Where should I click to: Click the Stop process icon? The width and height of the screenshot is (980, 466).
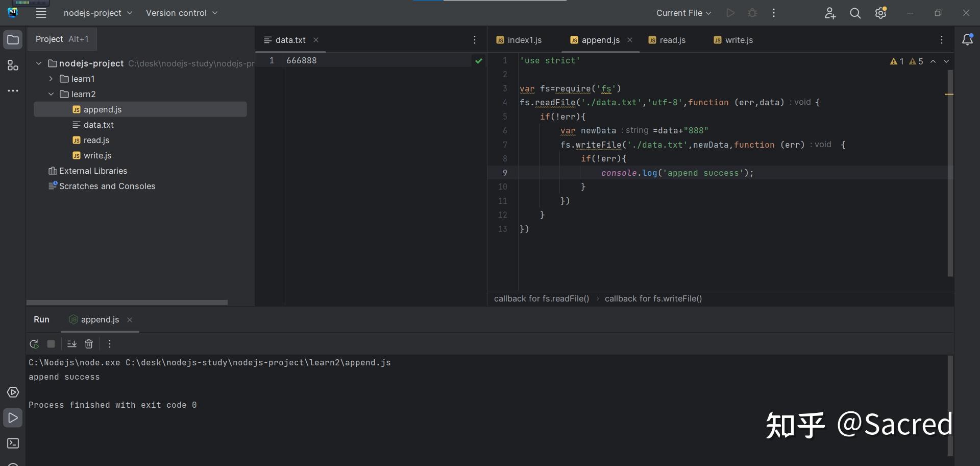pyautogui.click(x=51, y=344)
